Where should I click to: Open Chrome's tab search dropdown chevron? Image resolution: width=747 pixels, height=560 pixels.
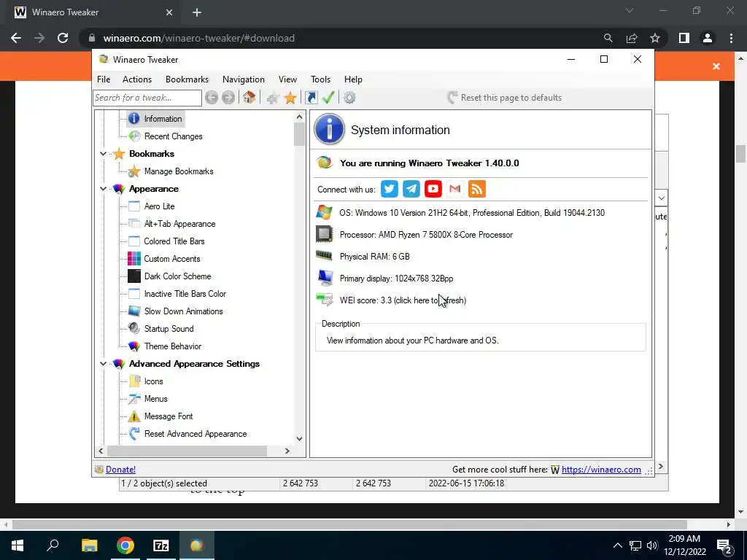click(630, 10)
